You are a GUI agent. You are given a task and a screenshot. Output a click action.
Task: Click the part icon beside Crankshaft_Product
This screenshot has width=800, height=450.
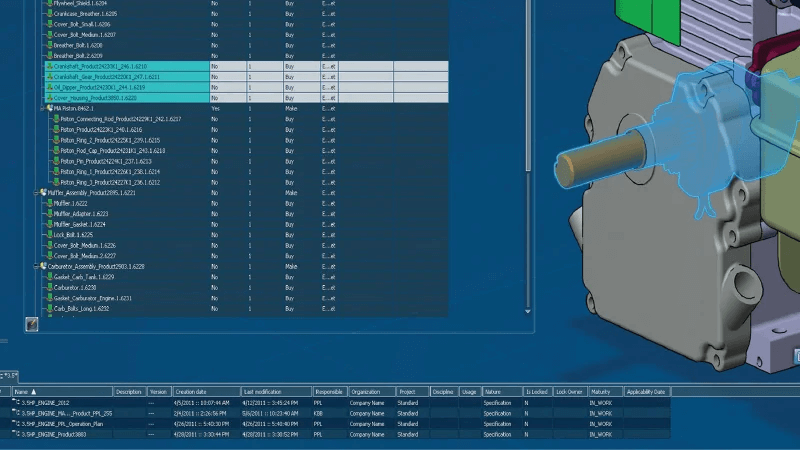coord(50,66)
